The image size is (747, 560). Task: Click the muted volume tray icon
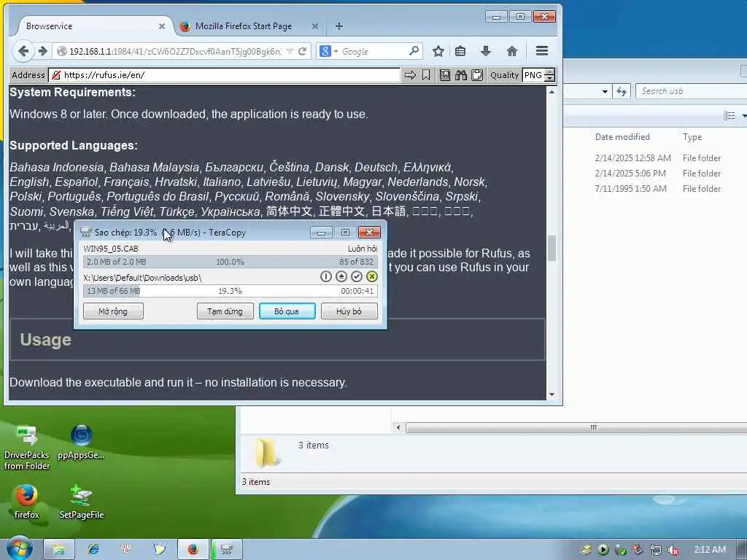(673, 550)
